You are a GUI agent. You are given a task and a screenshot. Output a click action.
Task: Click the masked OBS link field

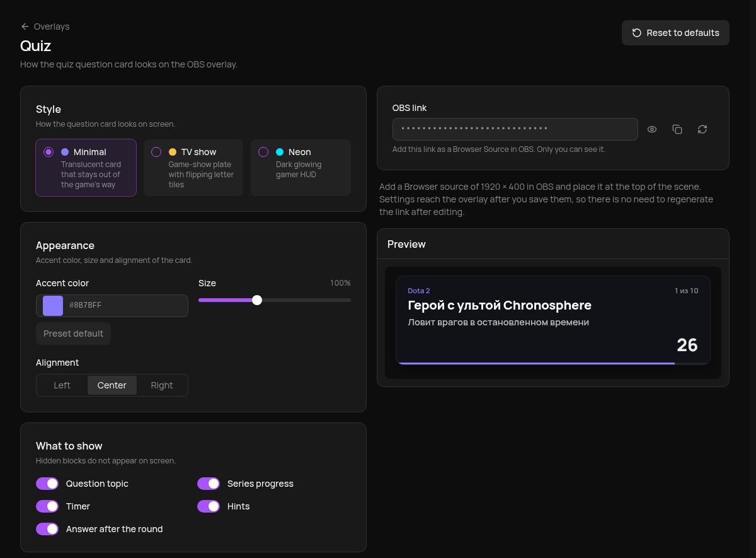pos(515,129)
